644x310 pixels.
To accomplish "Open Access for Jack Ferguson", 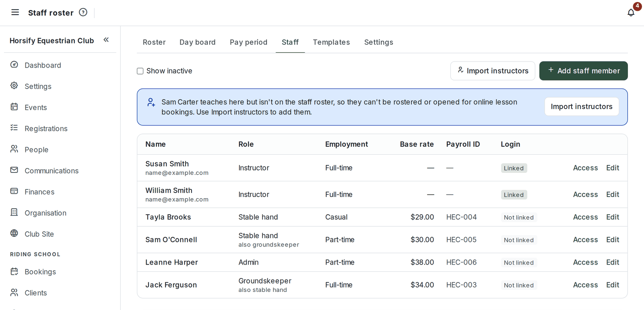I will coord(585,285).
